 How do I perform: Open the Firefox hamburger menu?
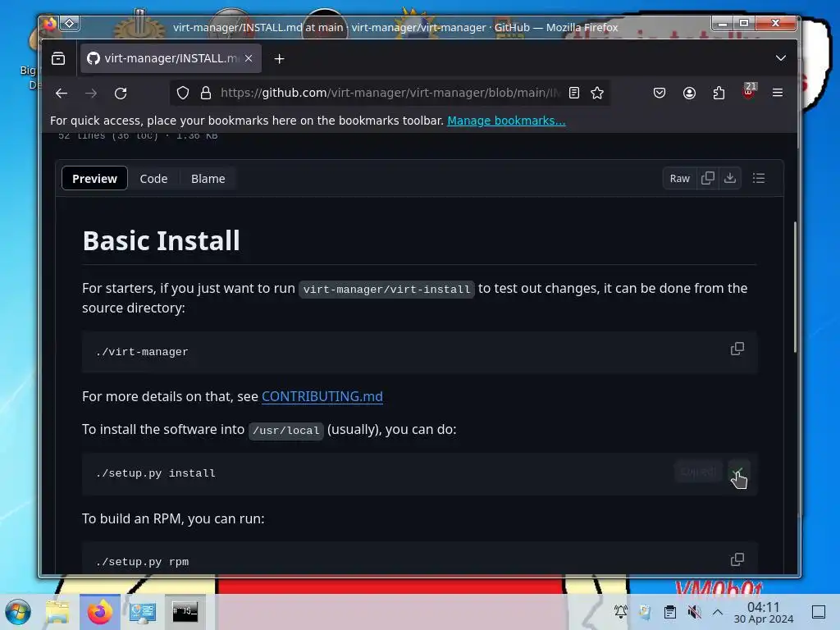[x=778, y=93]
